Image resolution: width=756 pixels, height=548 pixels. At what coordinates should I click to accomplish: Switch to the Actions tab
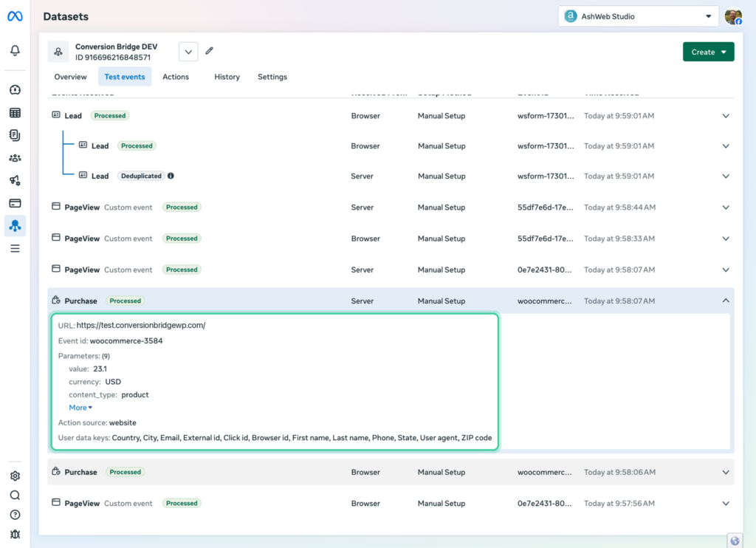click(176, 77)
